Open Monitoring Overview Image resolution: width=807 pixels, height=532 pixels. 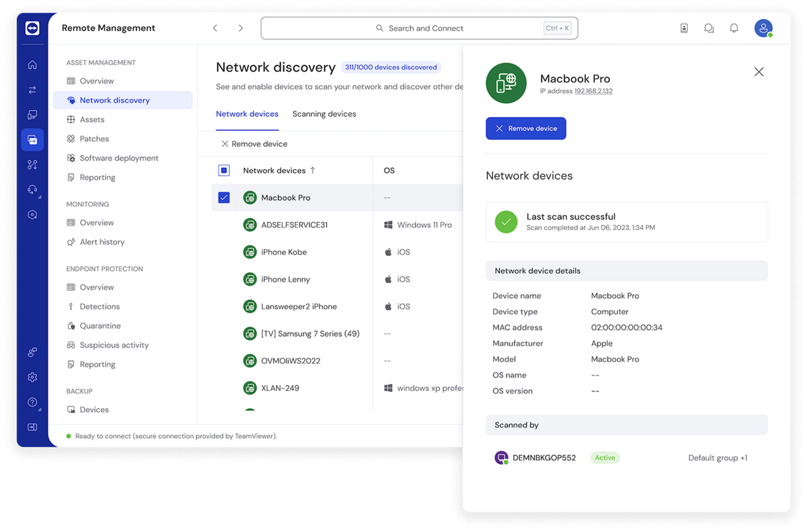tap(122, 223)
